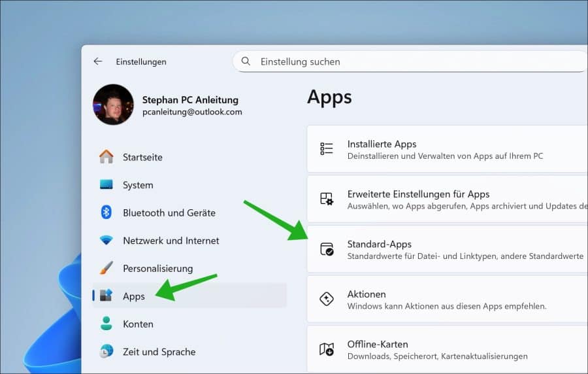
Task: Click the Standard-Apps checkmark icon
Action: pos(327,249)
